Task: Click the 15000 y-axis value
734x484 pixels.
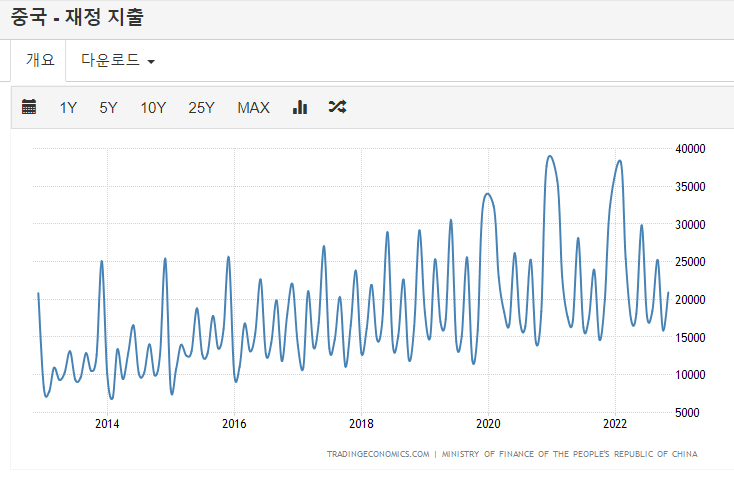Action: coord(690,337)
